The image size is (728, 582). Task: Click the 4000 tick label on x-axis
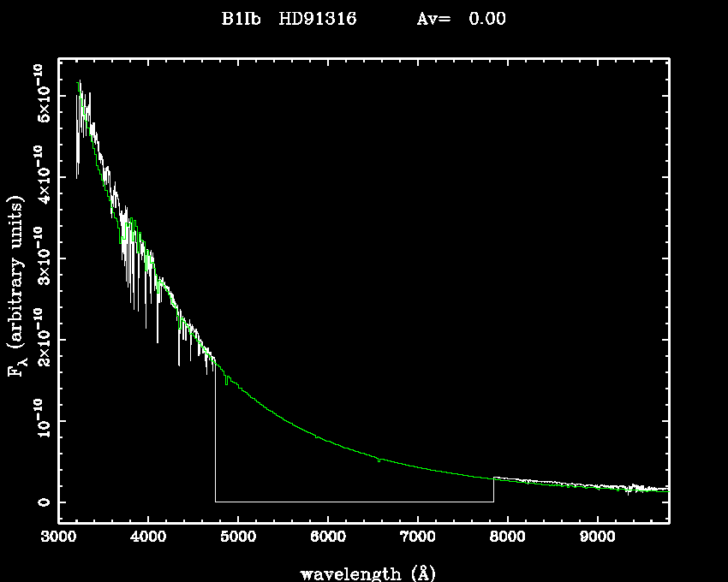[x=148, y=539]
